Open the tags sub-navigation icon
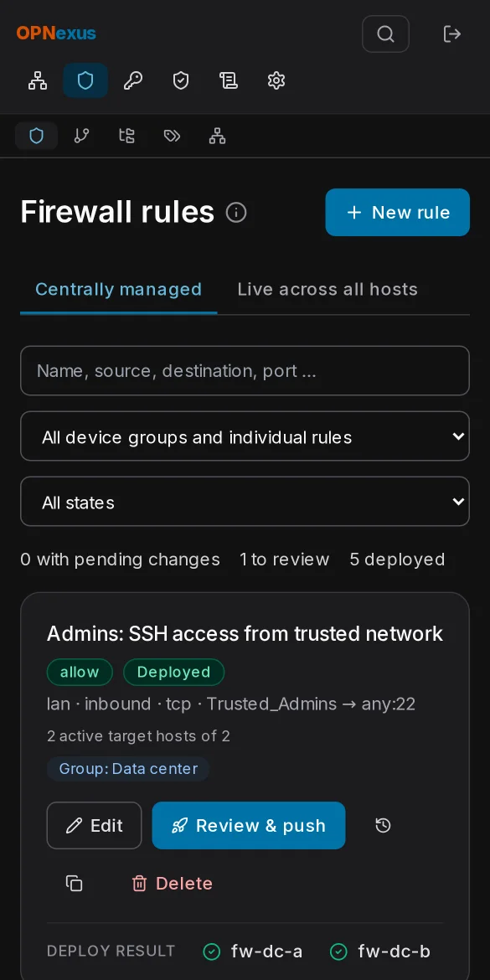Viewport: 490px width, 980px height. pyautogui.click(x=172, y=136)
